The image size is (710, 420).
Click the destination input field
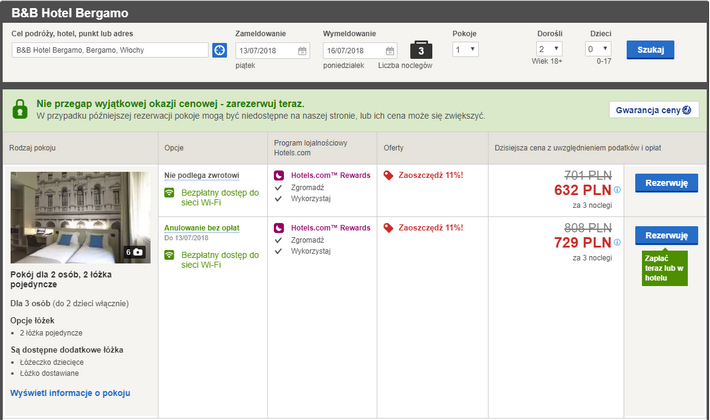110,50
